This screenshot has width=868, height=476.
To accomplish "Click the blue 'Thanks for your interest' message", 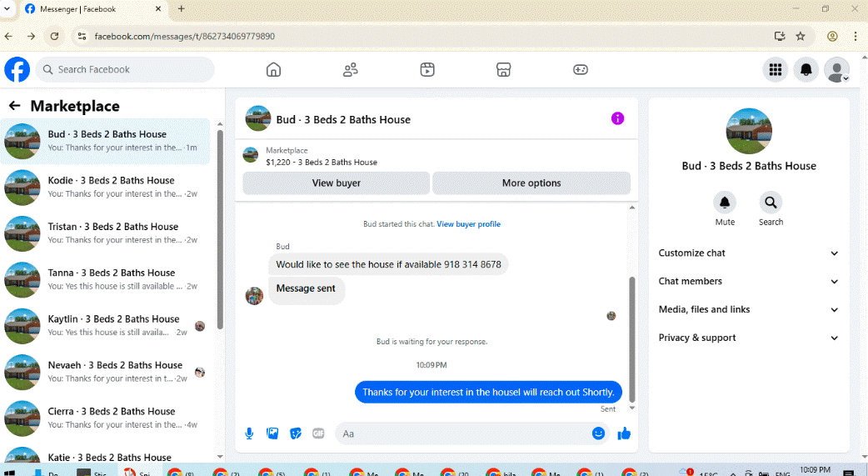I will click(488, 392).
